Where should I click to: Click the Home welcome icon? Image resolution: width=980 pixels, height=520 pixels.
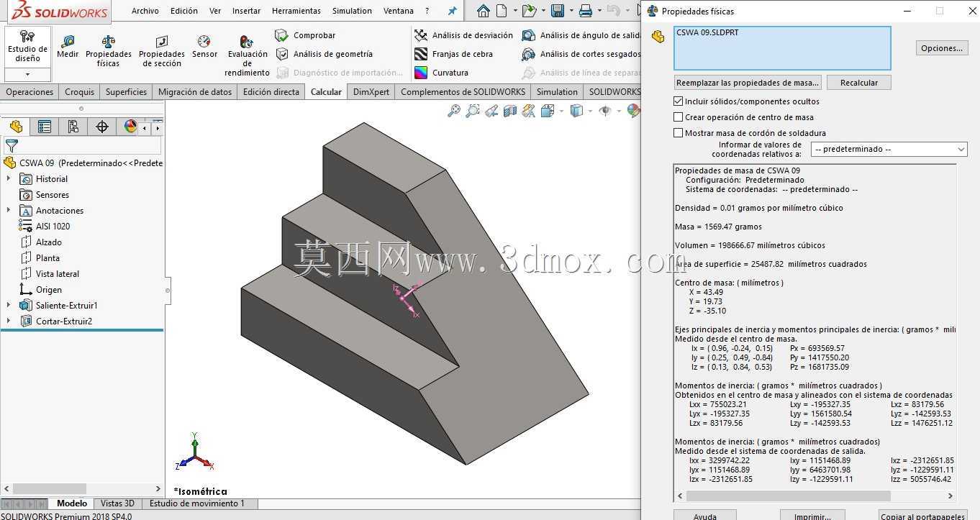tap(484, 11)
